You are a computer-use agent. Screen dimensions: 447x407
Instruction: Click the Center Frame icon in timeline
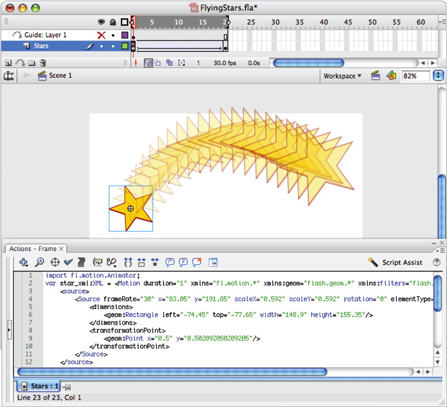[x=136, y=63]
